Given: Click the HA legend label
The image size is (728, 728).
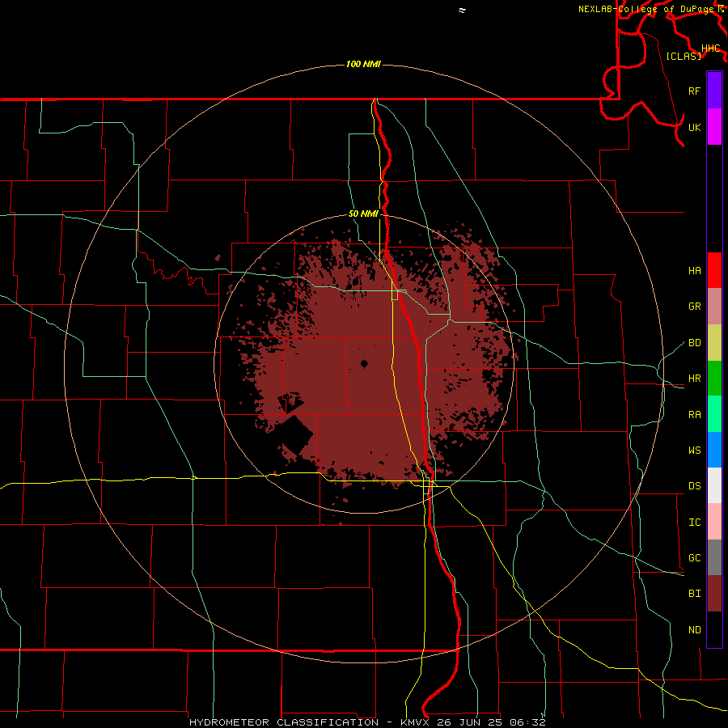Looking at the screenshot, I should click(x=694, y=271).
